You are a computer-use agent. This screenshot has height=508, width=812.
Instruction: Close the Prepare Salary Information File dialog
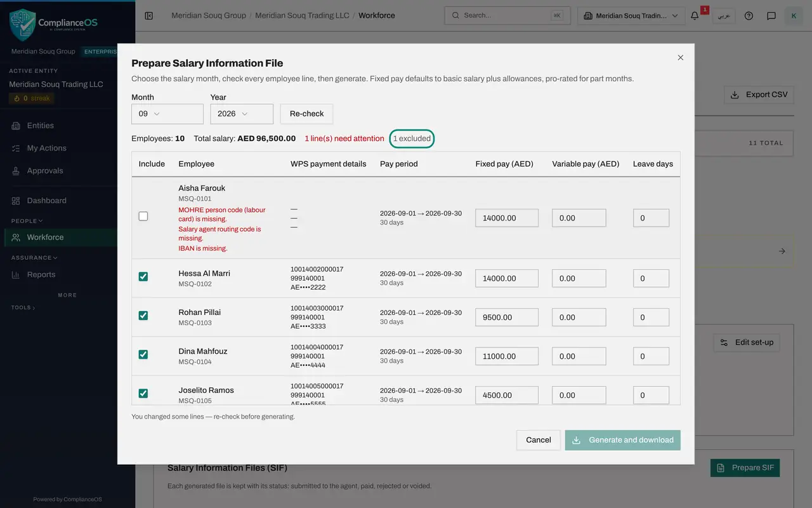point(681,58)
